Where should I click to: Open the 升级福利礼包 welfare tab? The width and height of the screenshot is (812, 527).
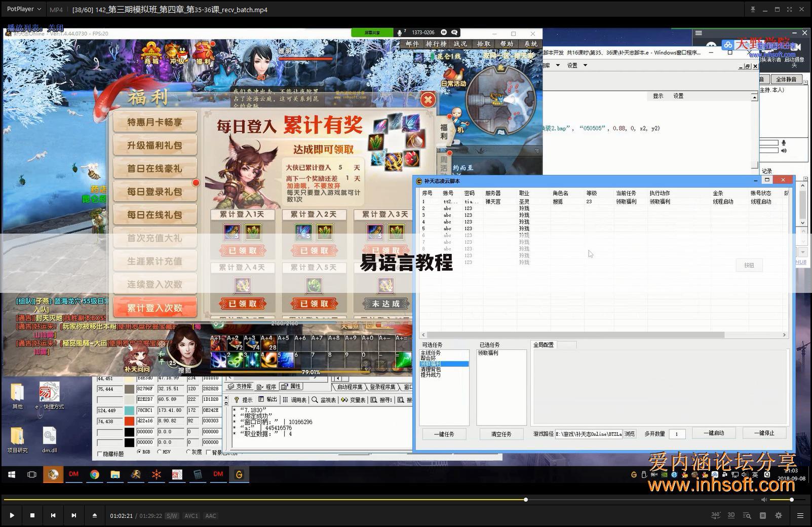pos(154,145)
